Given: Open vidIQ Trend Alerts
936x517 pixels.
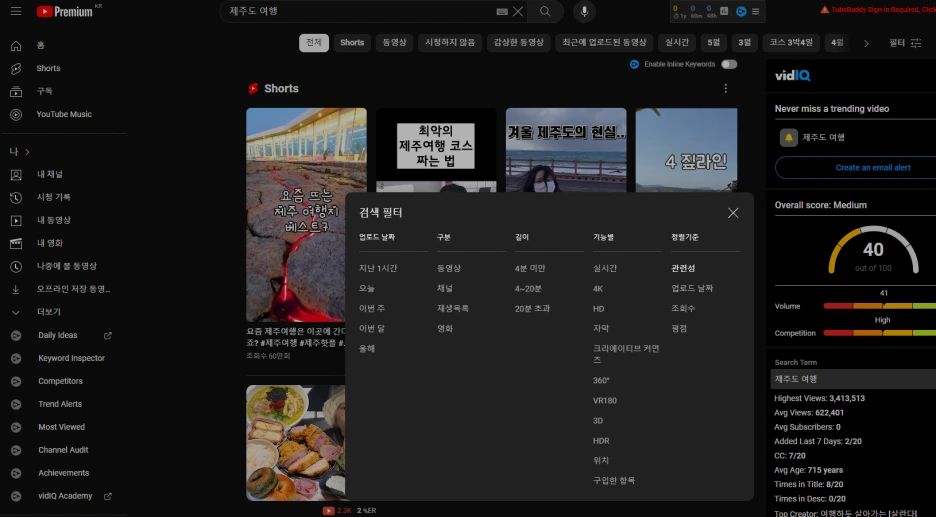Looking at the screenshot, I should (x=61, y=404).
